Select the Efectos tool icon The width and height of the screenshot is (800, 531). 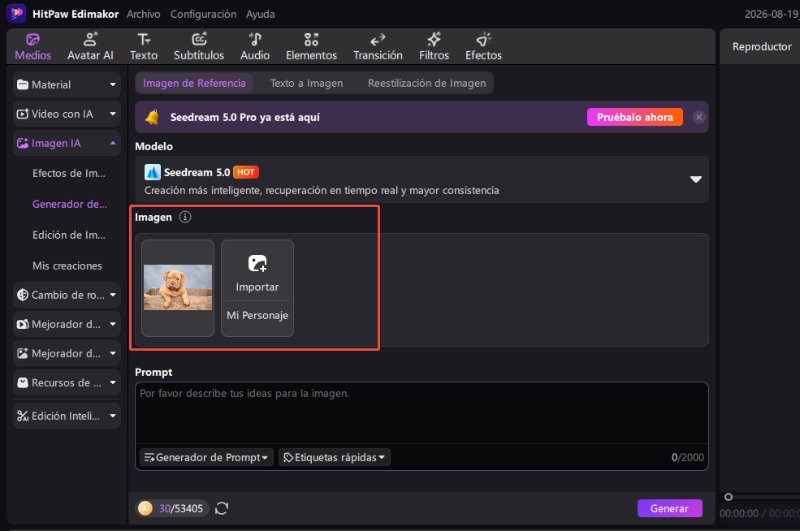coord(483,39)
